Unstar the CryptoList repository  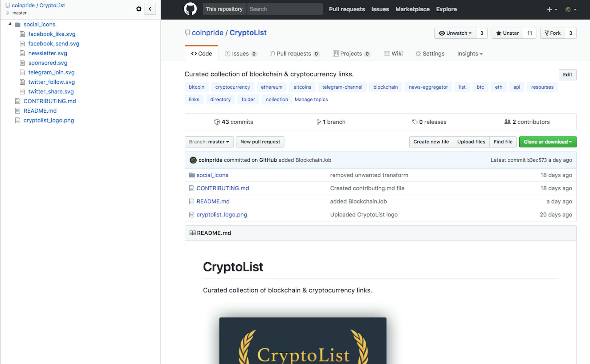pos(507,33)
